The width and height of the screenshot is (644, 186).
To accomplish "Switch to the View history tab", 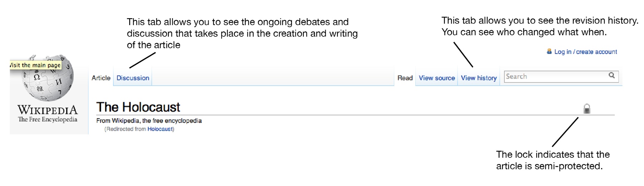I will (x=479, y=78).
